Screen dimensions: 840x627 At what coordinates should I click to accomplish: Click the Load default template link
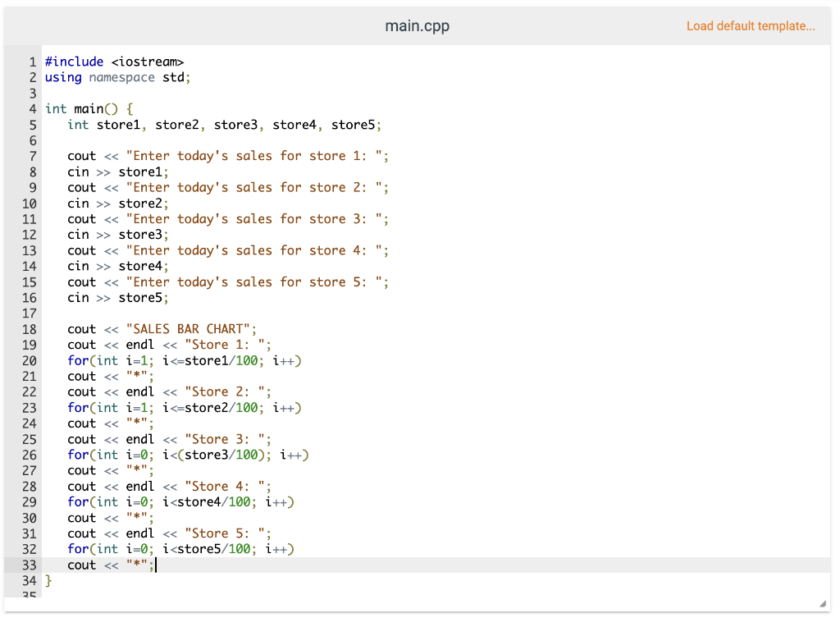coord(751,25)
